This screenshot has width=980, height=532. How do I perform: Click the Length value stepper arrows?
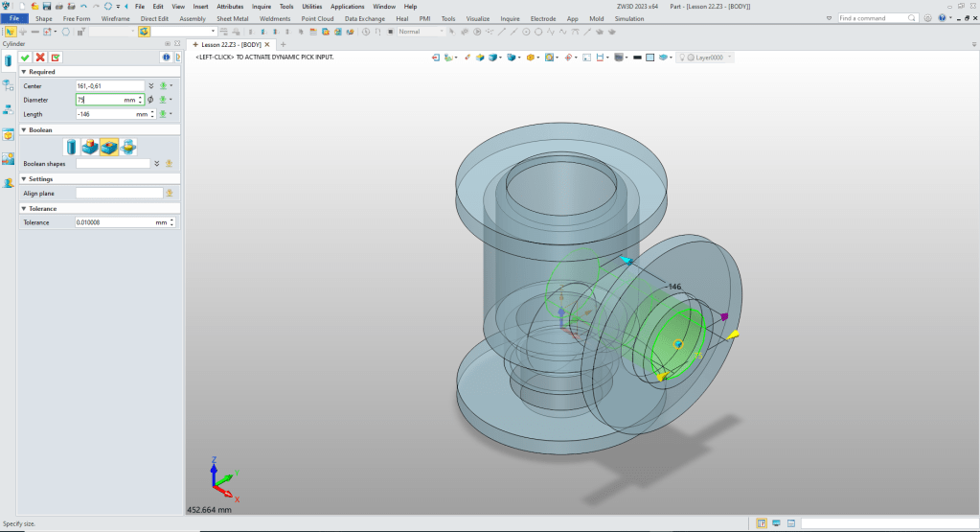tap(152, 114)
